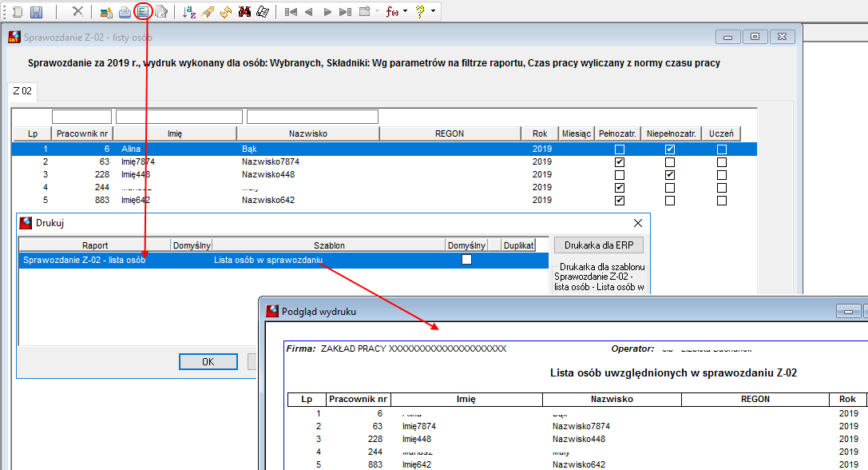Click filter field above Pracownik nr column
This screenshot has height=470, width=868.
tap(82, 117)
